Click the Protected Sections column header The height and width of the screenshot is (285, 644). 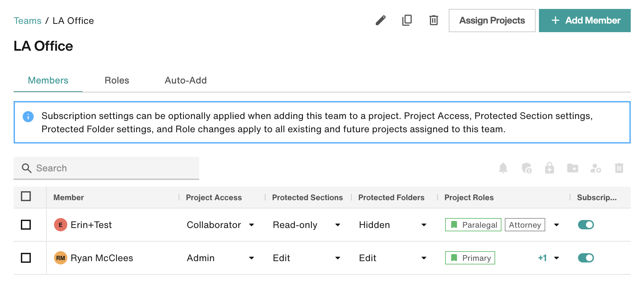point(307,198)
